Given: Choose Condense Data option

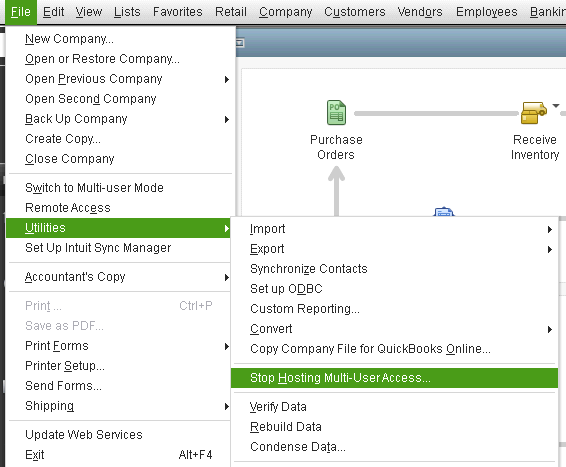Looking at the screenshot, I should point(394,447).
